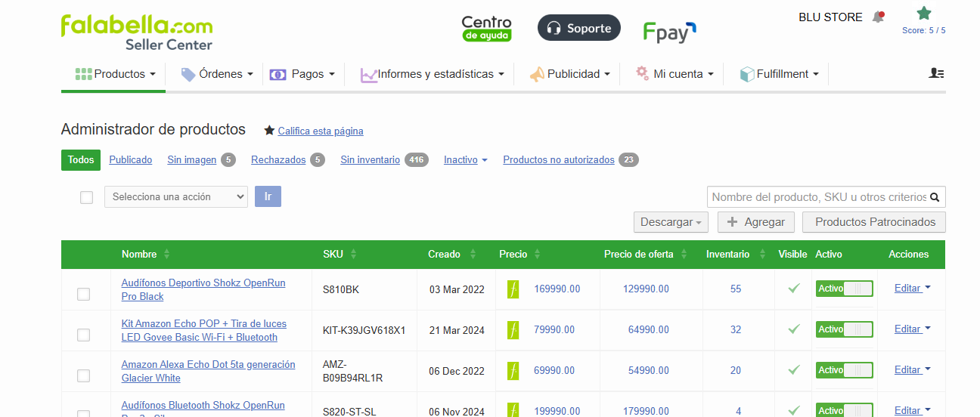The height and width of the screenshot is (417, 980).
Task: Click the Nombre column sort arrows
Action: [166, 254]
